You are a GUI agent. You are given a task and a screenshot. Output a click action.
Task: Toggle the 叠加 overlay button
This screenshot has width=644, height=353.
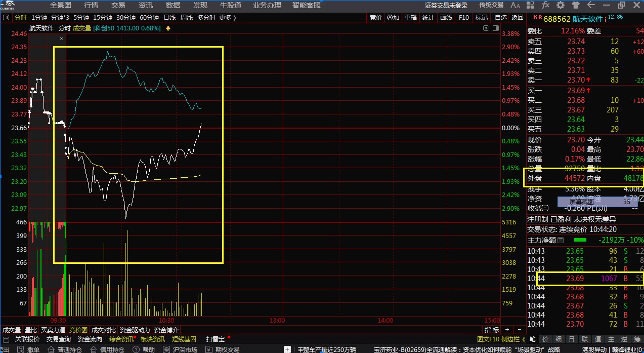[393, 18]
